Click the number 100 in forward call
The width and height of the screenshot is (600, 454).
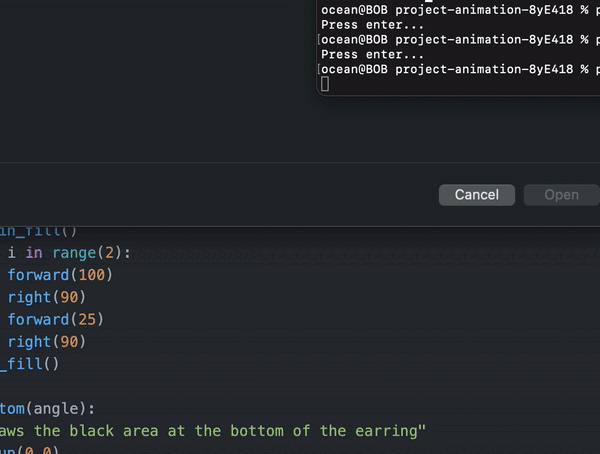(x=91, y=275)
